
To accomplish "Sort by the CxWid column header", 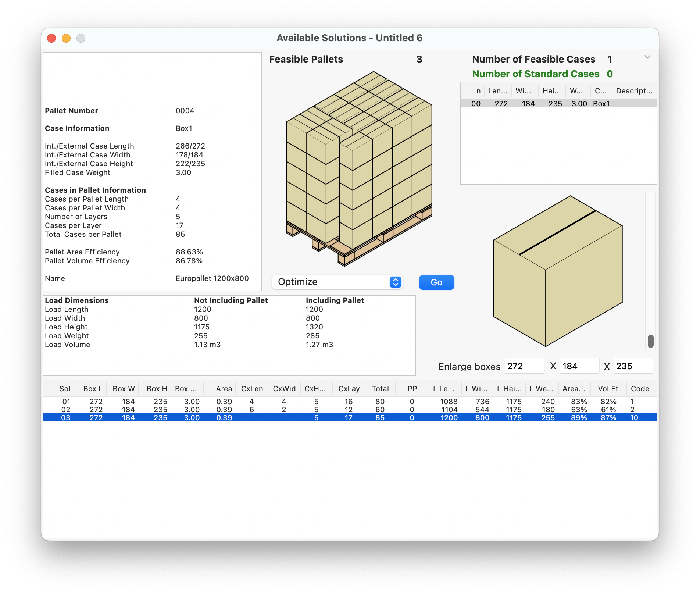I will 284,389.
